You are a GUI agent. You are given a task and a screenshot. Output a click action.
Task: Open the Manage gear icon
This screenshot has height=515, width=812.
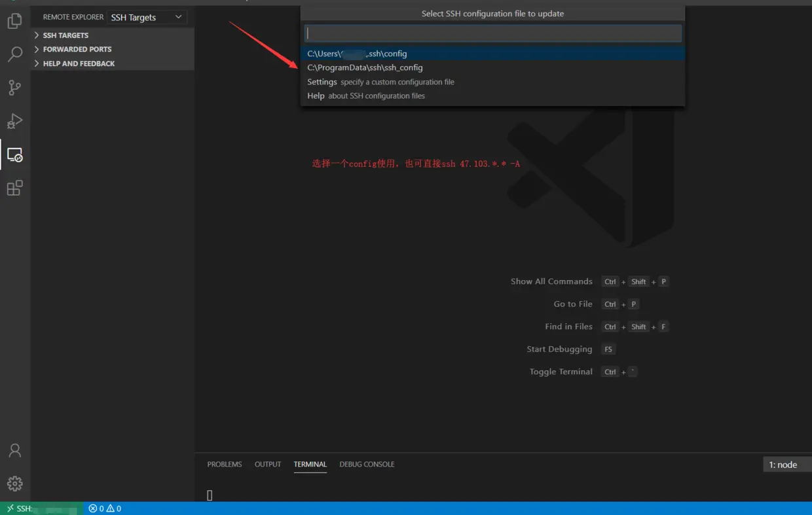[x=14, y=484]
